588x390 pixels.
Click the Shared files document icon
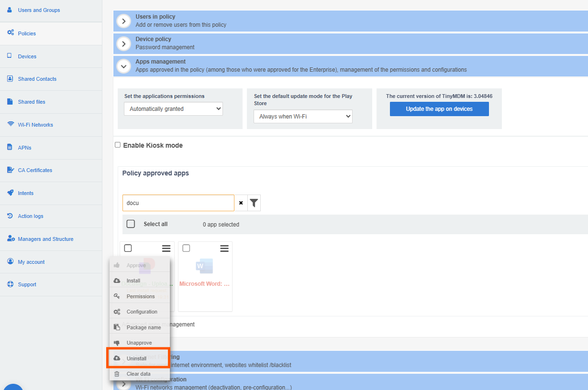10,102
